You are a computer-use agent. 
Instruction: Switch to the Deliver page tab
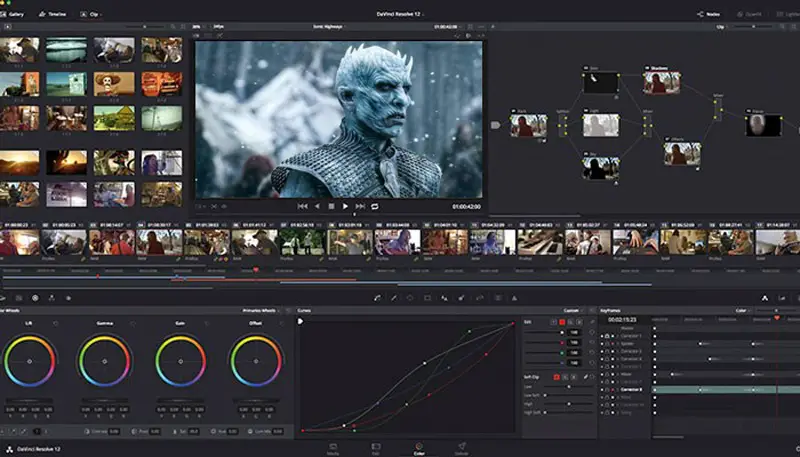461,449
